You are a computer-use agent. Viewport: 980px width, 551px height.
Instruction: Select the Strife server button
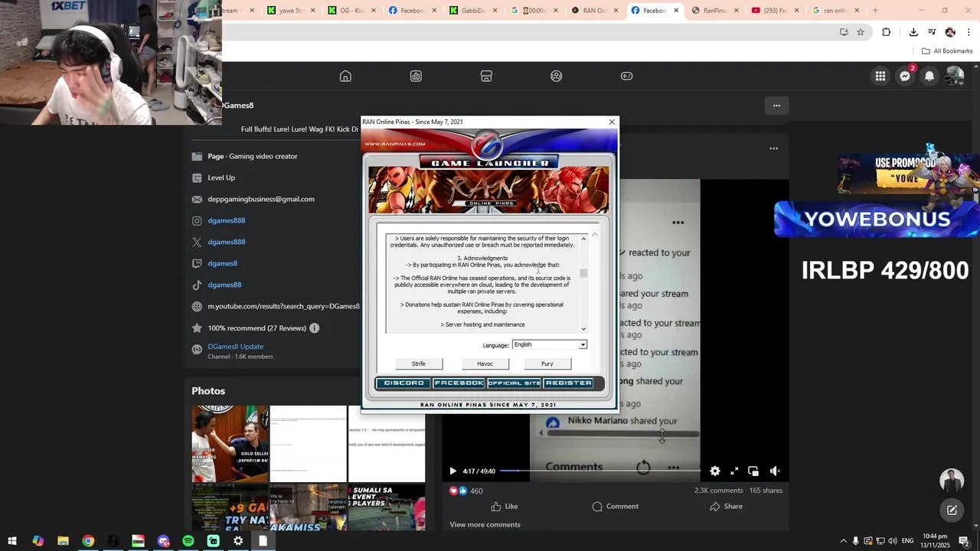tap(418, 364)
